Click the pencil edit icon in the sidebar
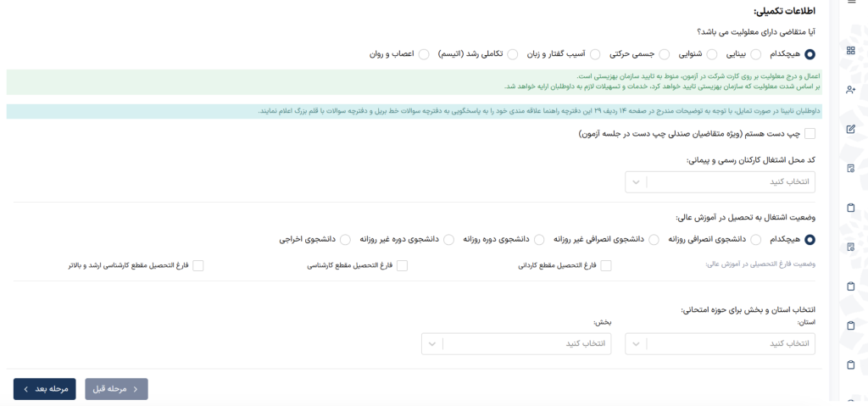868x406 pixels. (x=851, y=129)
